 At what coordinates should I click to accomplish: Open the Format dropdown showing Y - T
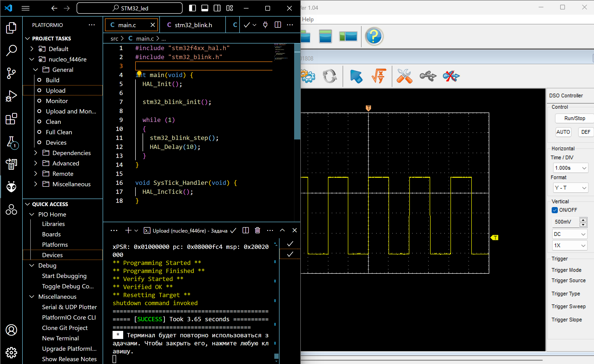tap(570, 188)
